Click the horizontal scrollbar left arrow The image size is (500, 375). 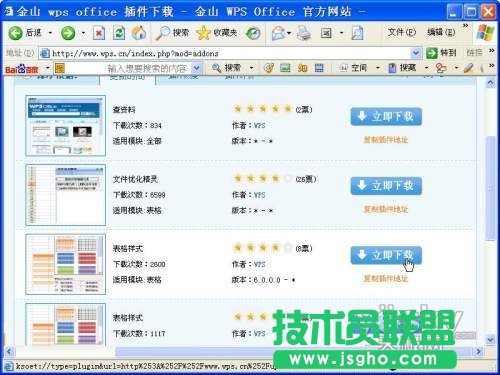pyautogui.click(x=9, y=351)
